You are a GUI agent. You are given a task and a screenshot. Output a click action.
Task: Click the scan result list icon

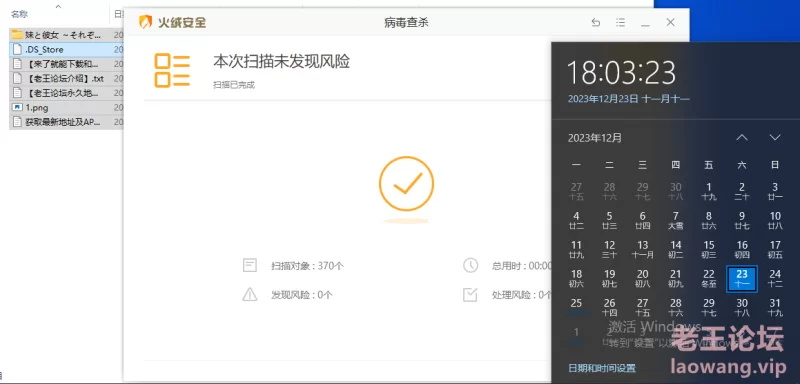click(172, 71)
